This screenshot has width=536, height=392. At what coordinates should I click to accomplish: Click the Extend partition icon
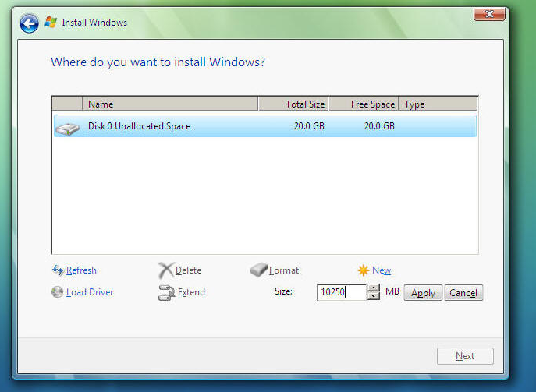point(166,292)
